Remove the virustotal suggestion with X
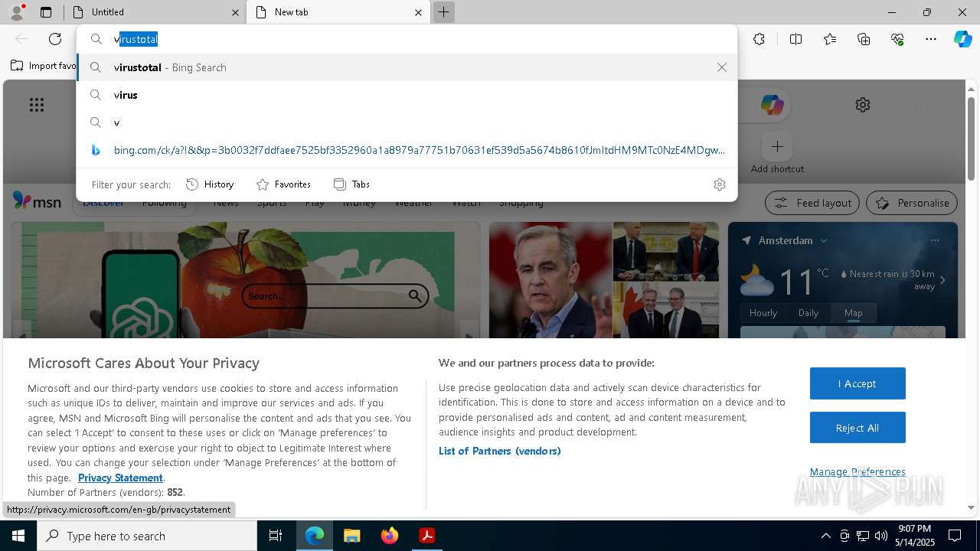 click(721, 67)
